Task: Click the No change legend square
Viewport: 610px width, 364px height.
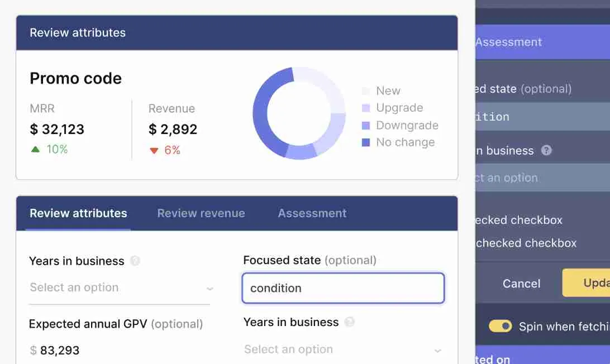Action: [366, 142]
